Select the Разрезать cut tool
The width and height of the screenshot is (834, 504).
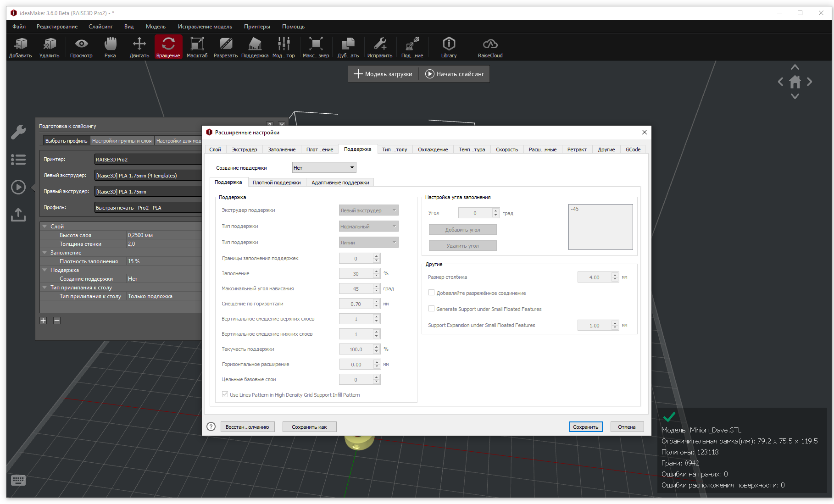226,48
